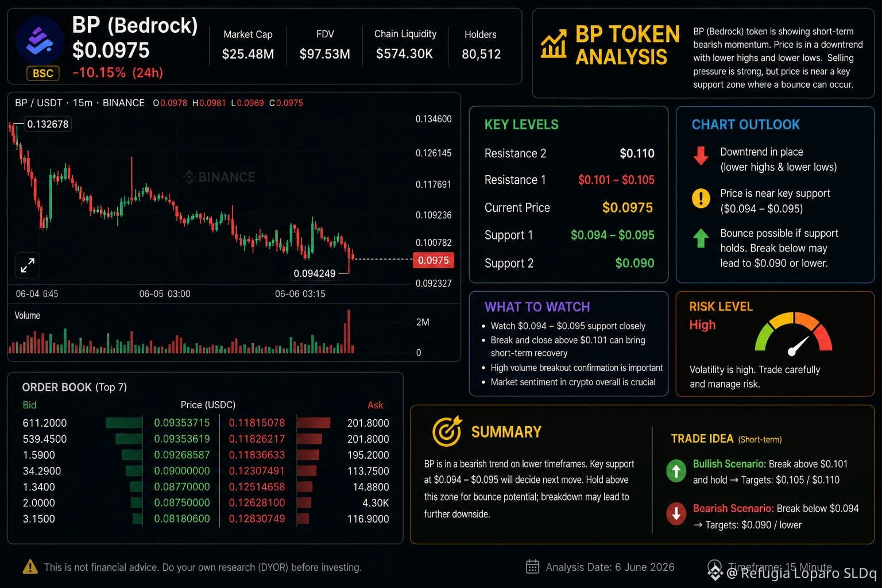
Task: Click the open value O 0.0978
Action: [170, 103]
